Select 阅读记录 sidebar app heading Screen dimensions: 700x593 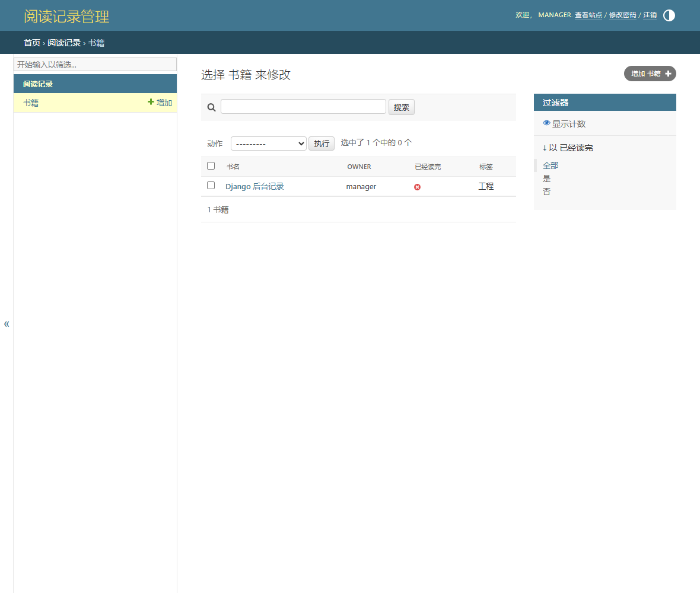coord(38,84)
